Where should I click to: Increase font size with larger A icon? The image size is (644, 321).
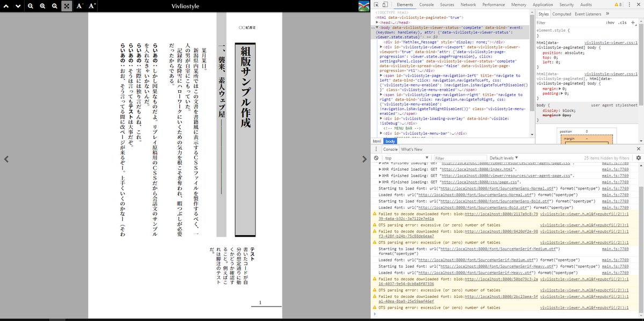click(x=92, y=6)
